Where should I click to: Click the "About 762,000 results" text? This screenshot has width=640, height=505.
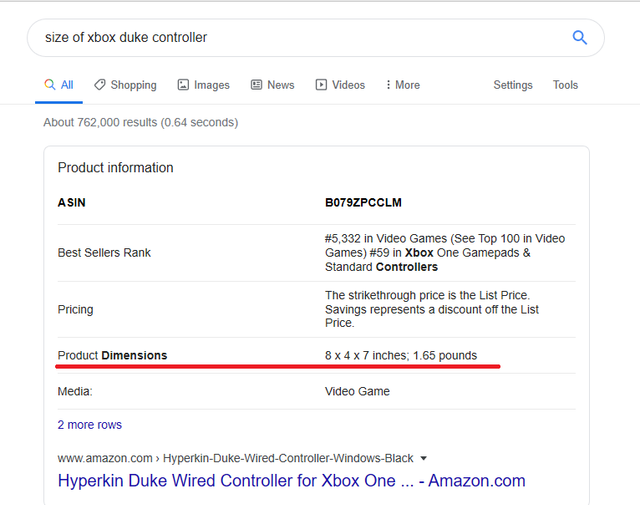[x=140, y=122]
